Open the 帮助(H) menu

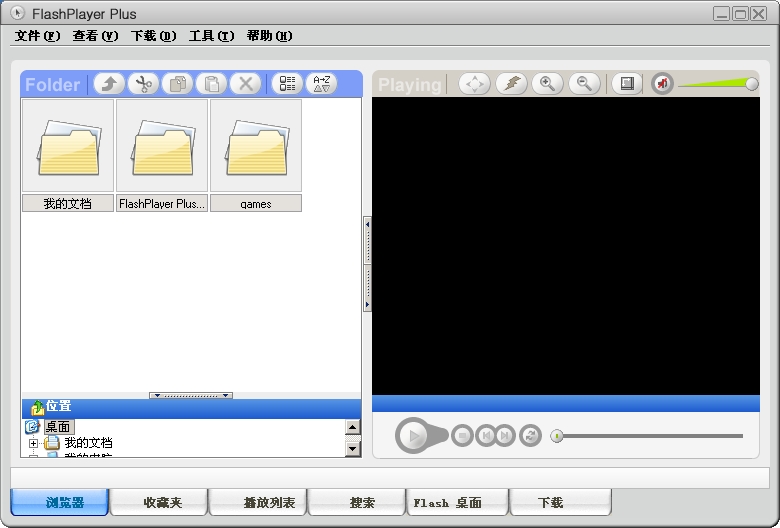270,36
